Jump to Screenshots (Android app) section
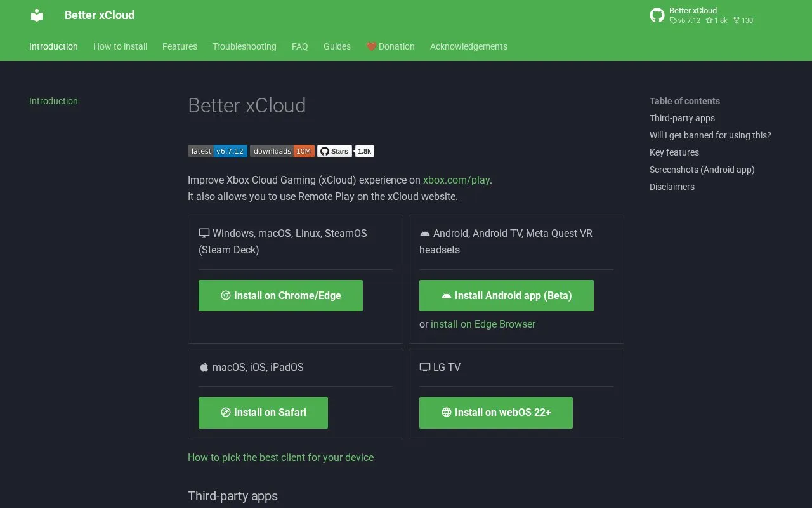Screen dimensions: 812x508 (702, 170)
